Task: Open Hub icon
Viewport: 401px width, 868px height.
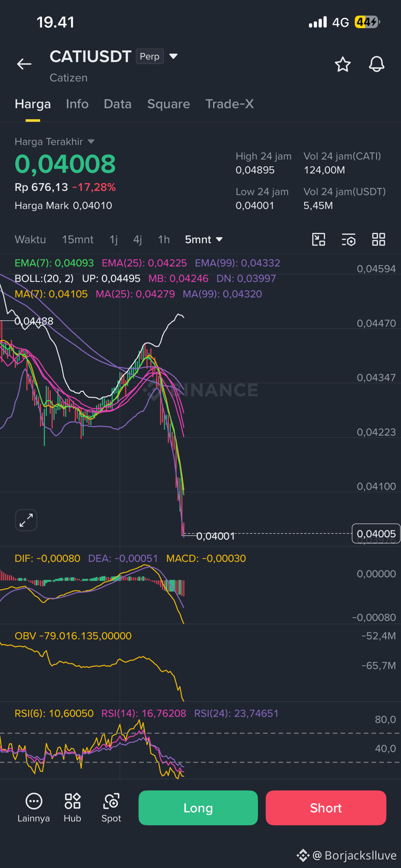Action: (73, 808)
